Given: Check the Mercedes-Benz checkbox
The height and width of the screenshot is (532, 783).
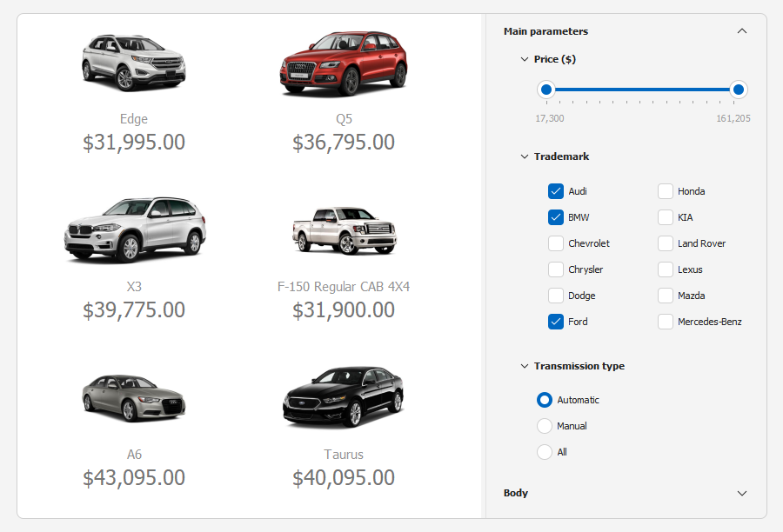Looking at the screenshot, I should (x=666, y=322).
